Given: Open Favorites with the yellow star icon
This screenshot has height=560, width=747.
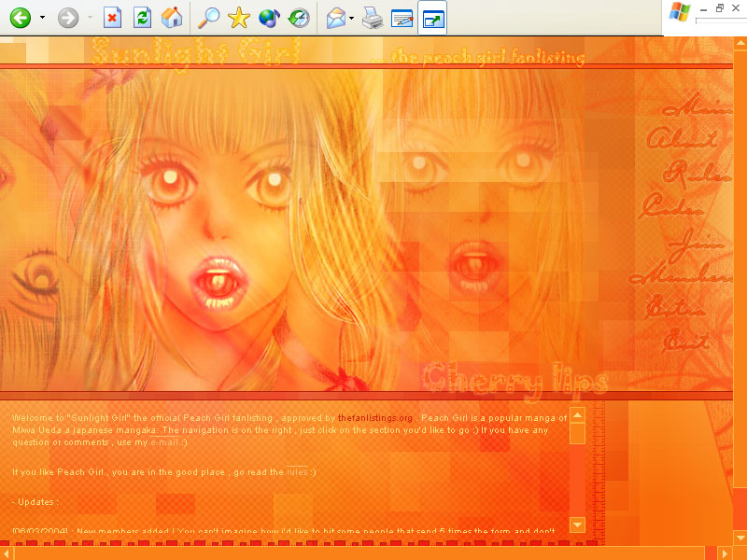Looking at the screenshot, I should coord(239,18).
